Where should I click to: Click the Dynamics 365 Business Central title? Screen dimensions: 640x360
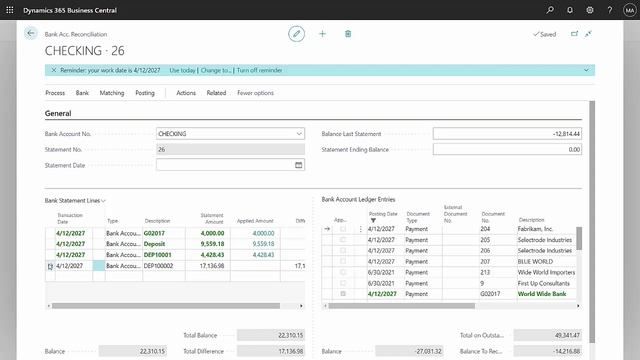[70, 10]
